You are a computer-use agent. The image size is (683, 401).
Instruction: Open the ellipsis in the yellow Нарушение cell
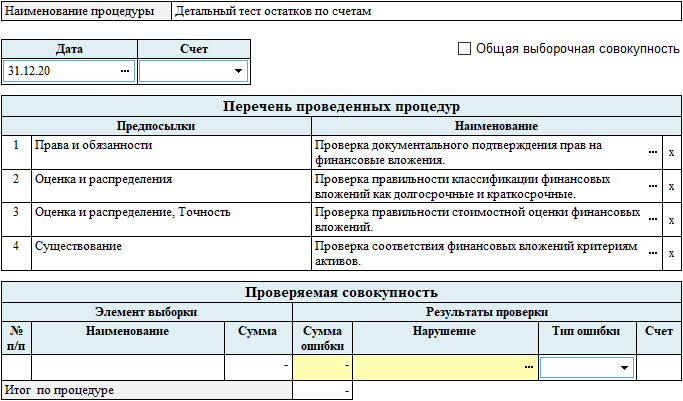coord(529,367)
